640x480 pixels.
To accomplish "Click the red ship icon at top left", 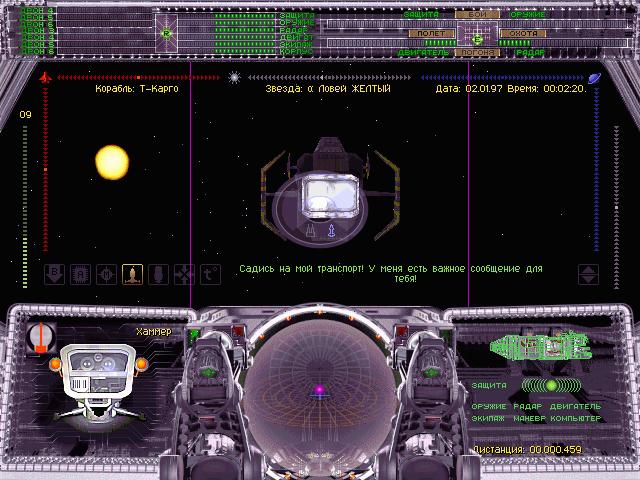I will point(44,77).
